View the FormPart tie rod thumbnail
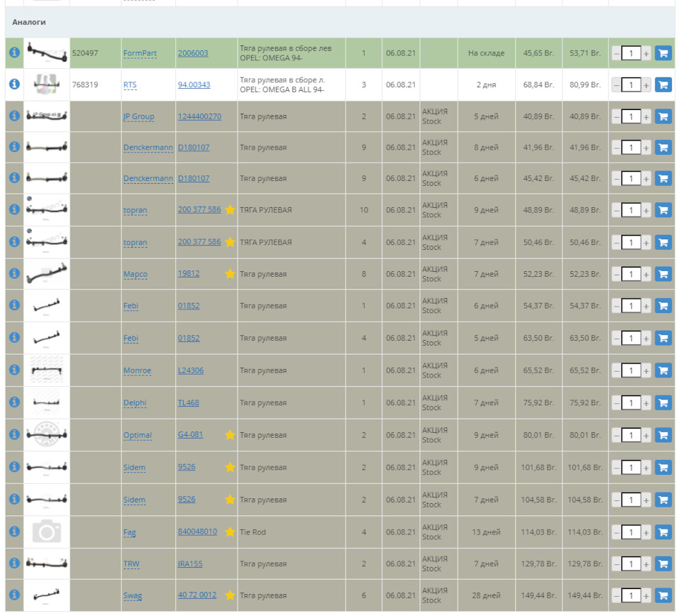The image size is (681, 616). click(x=47, y=53)
